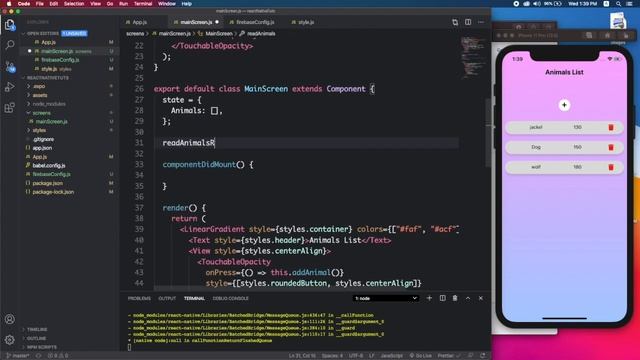Open the Source Control view
This screenshot has height=360, width=640.
coord(10,66)
